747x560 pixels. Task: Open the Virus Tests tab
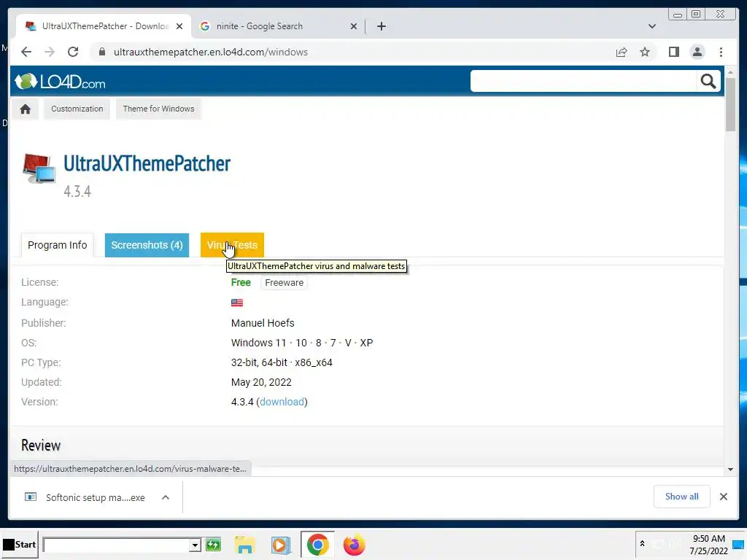[x=232, y=245]
